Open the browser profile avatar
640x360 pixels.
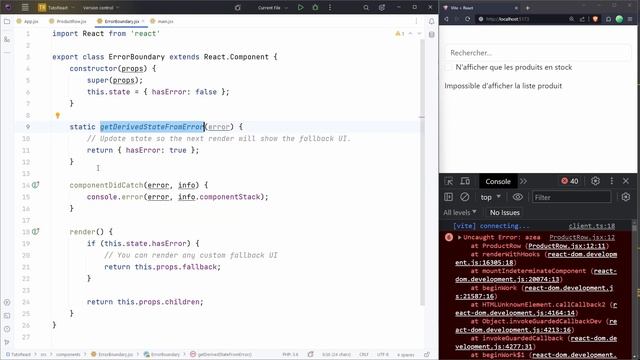(x=619, y=19)
